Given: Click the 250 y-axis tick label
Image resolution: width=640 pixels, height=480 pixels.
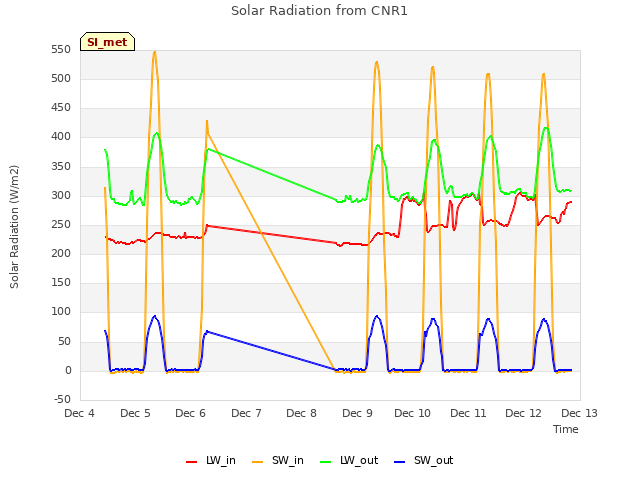Looking at the screenshot, I should click(61, 224).
